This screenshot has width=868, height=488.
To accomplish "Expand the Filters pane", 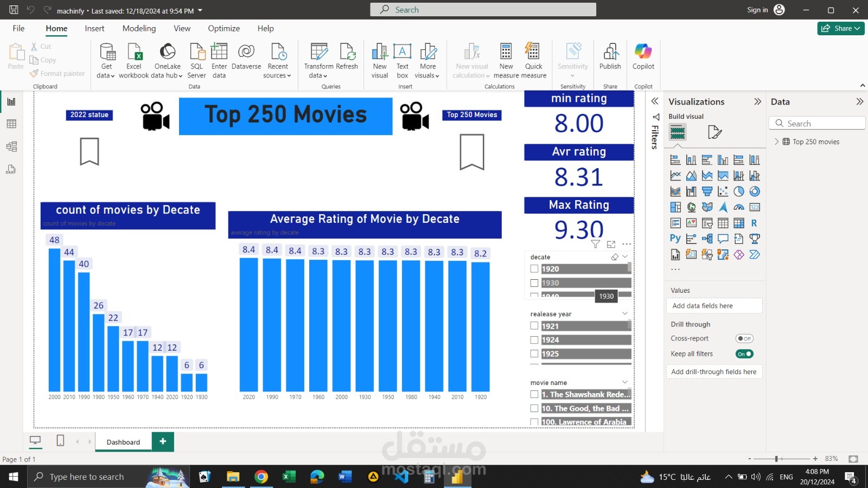I will [x=655, y=101].
